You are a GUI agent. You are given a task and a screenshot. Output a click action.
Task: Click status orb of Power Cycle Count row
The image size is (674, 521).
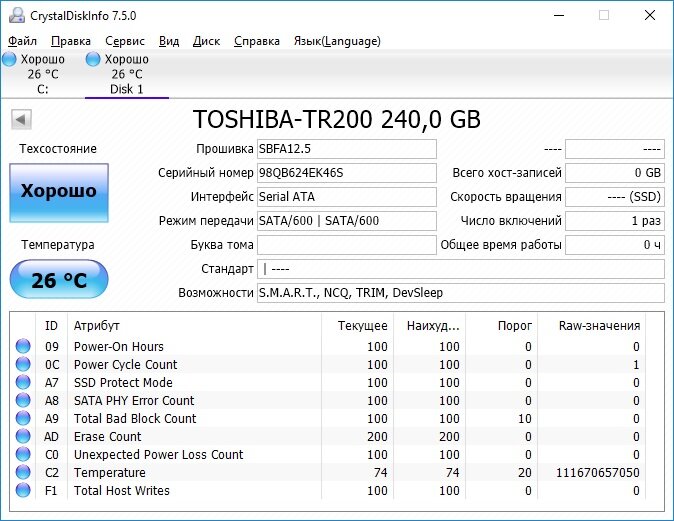click(x=23, y=364)
